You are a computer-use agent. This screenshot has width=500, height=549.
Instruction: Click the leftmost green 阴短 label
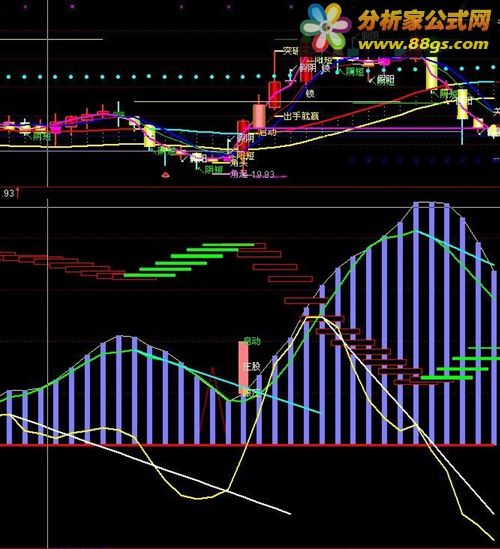point(42,137)
